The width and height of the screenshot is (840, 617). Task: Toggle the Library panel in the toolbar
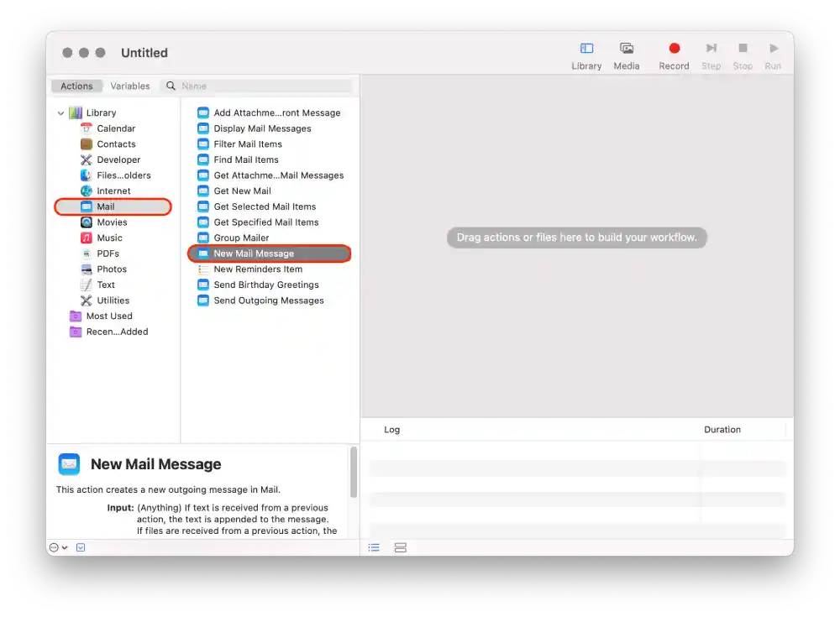pyautogui.click(x=586, y=56)
